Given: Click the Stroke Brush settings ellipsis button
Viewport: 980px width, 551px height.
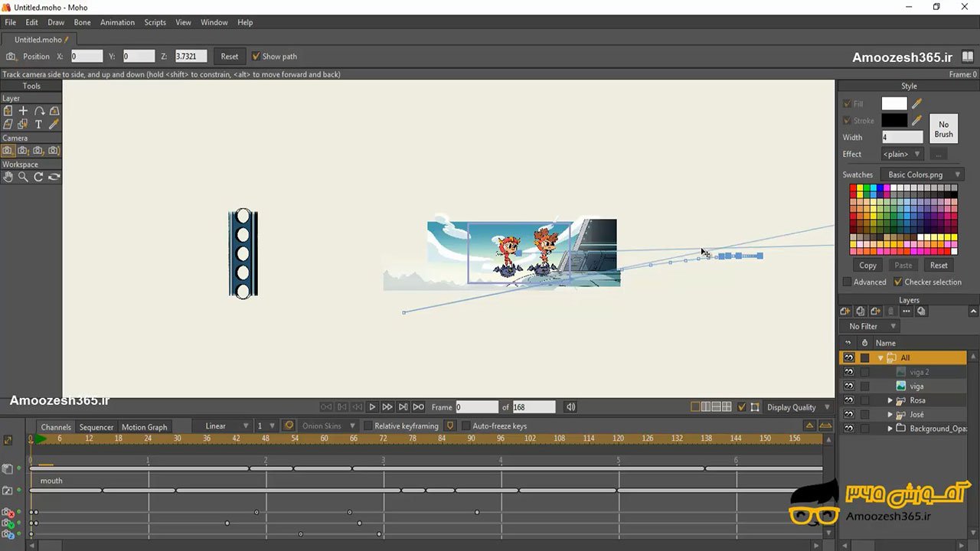Looking at the screenshot, I should click(x=938, y=154).
